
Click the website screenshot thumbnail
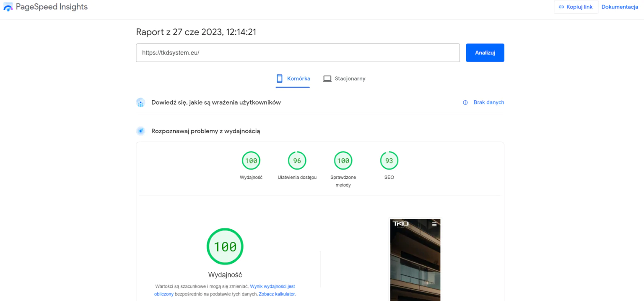pos(415,260)
